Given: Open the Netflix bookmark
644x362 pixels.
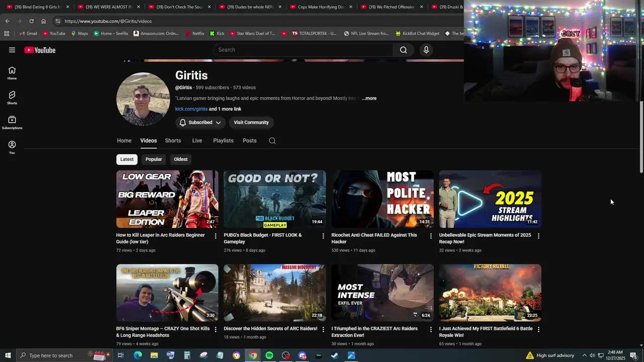Looking at the screenshot, I should click(195, 34).
